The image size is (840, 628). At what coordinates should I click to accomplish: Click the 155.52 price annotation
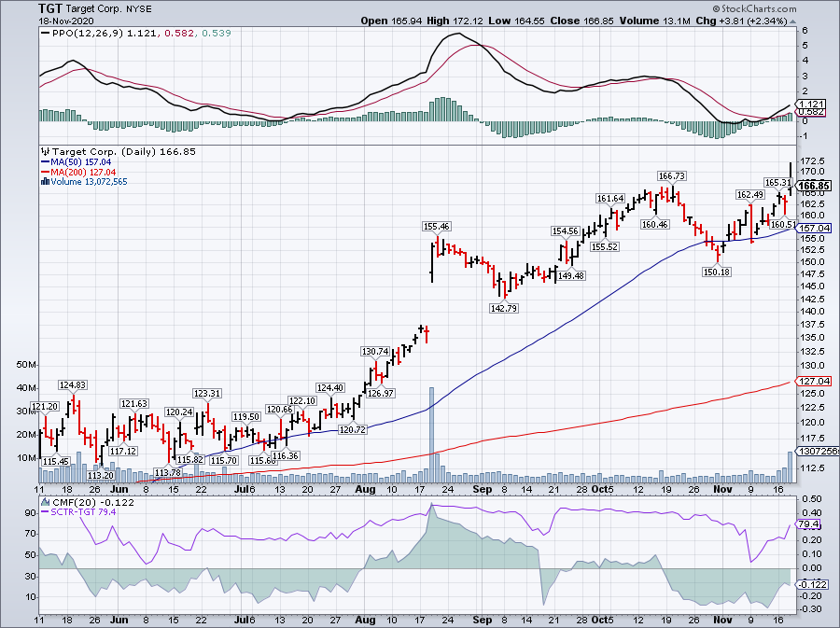(605, 246)
